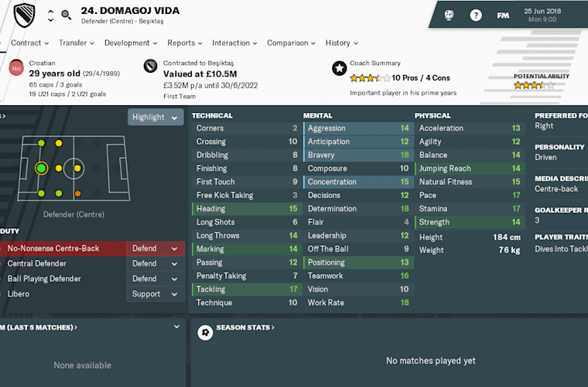Click the Season Stats football icon
588x387 pixels.
click(205, 333)
